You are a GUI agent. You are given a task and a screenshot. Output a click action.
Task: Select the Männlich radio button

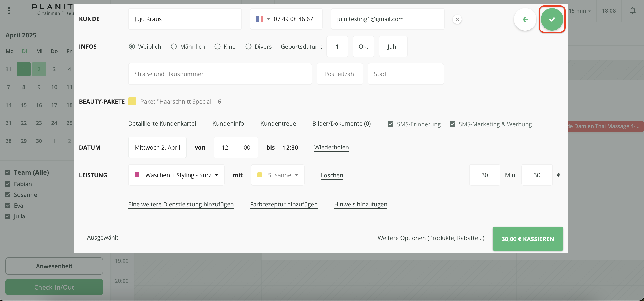point(174,46)
